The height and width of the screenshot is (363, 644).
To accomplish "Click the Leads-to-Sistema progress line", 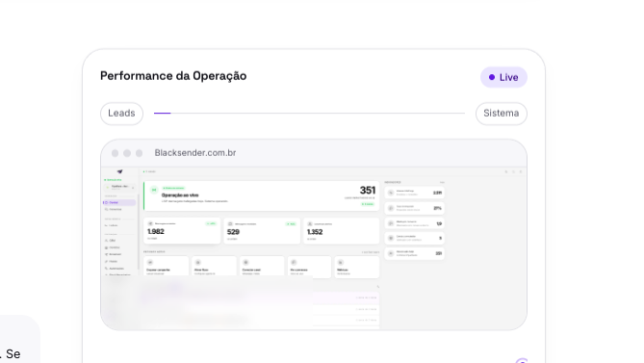I will (x=309, y=113).
